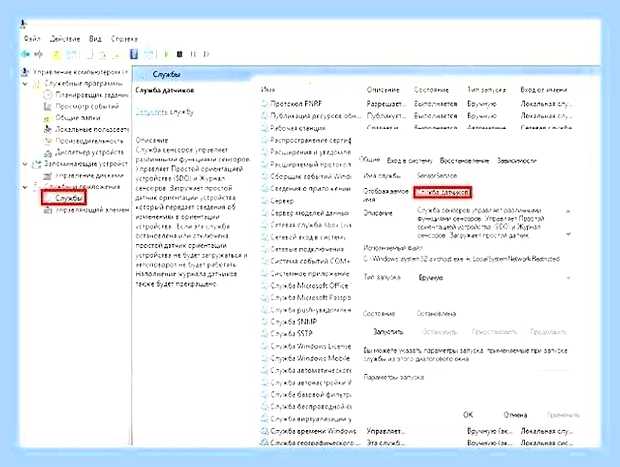Click description box scroll-up arrow
This screenshot has width=620, height=467.
click(568, 212)
